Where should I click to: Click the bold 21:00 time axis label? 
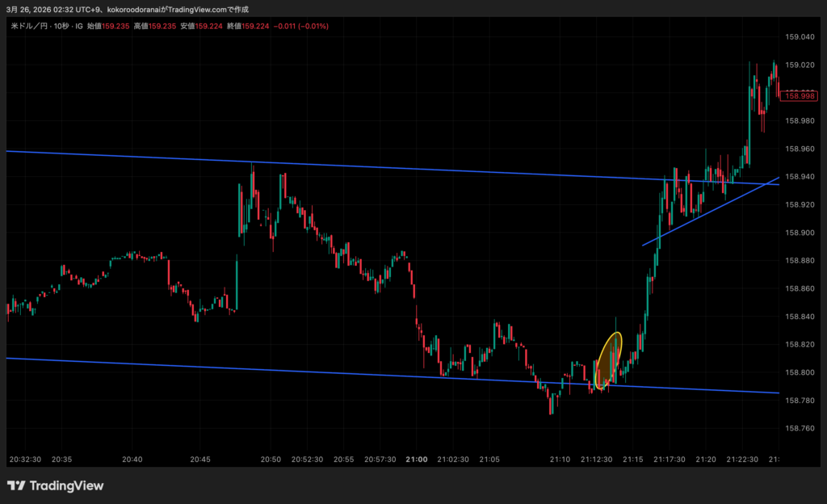[x=417, y=459]
